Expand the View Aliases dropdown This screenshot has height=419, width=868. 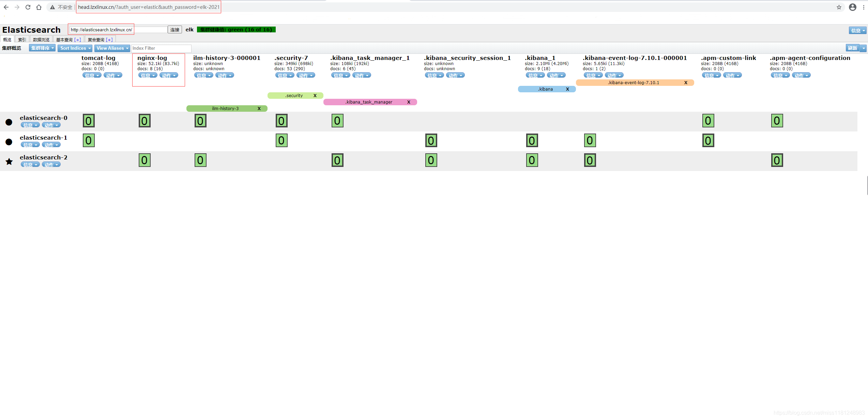point(112,48)
